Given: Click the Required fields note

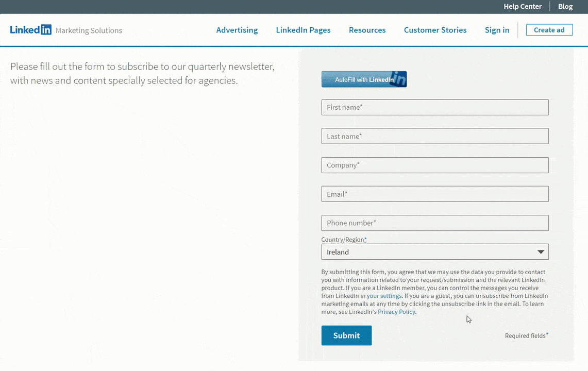Looking at the screenshot, I should 526,335.
